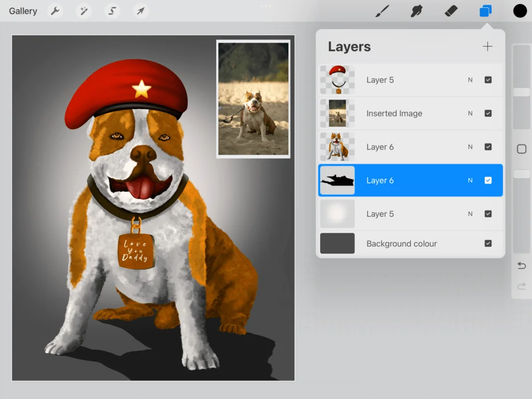Open blend mode N for Inserted Image
532x399 pixels.
pyautogui.click(x=470, y=113)
